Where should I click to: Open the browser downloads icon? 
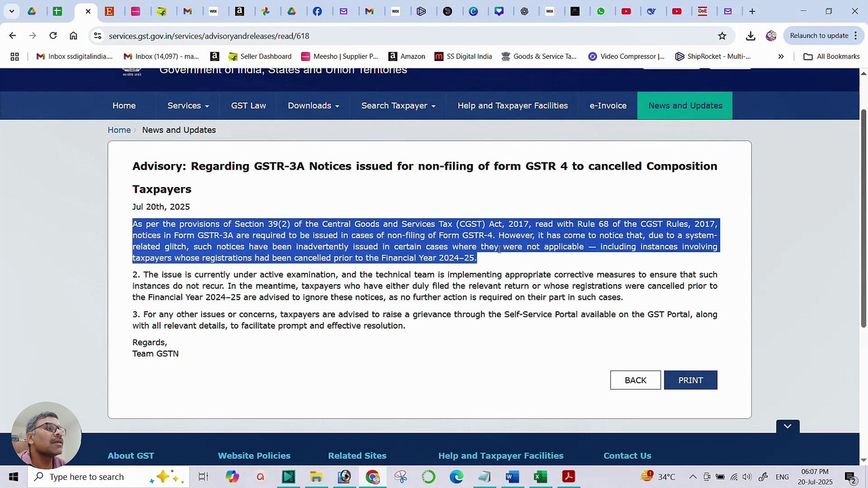(x=751, y=36)
